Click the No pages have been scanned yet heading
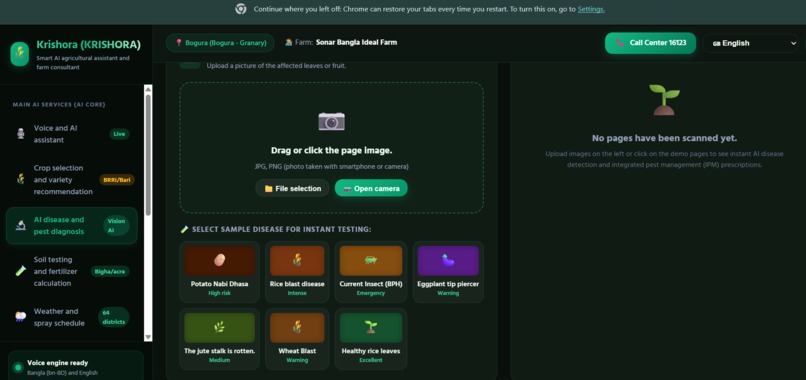Image resolution: width=806 pixels, height=380 pixels. pyautogui.click(x=664, y=138)
